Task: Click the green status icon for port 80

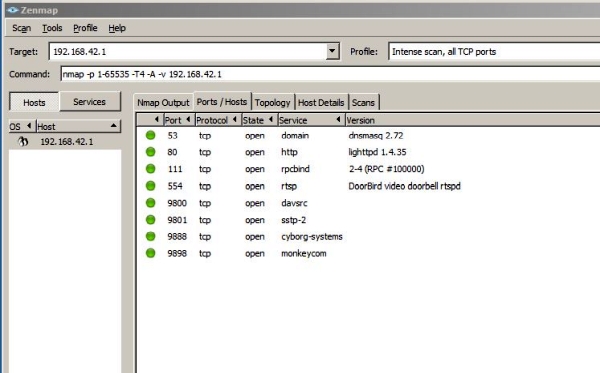Action: 150,152
